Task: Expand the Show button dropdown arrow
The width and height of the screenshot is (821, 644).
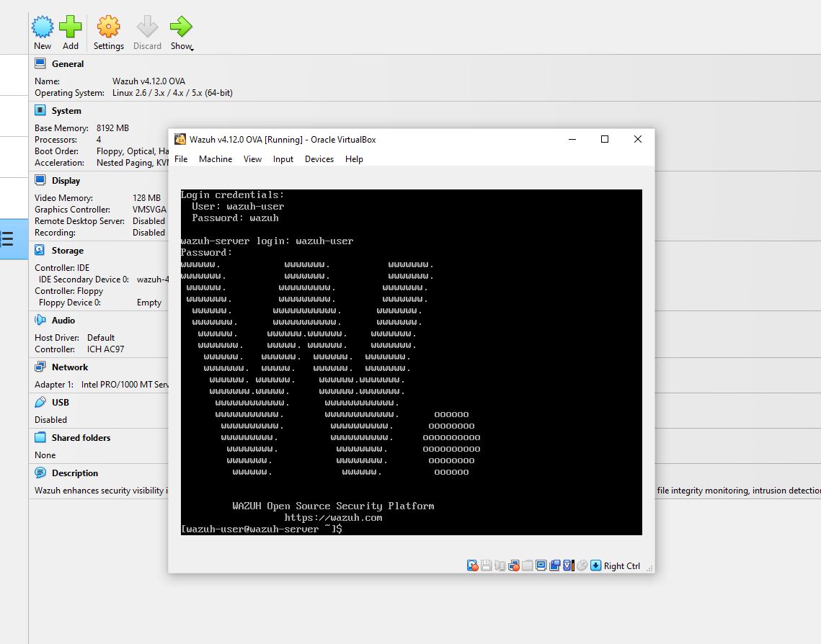Action: pyautogui.click(x=192, y=49)
